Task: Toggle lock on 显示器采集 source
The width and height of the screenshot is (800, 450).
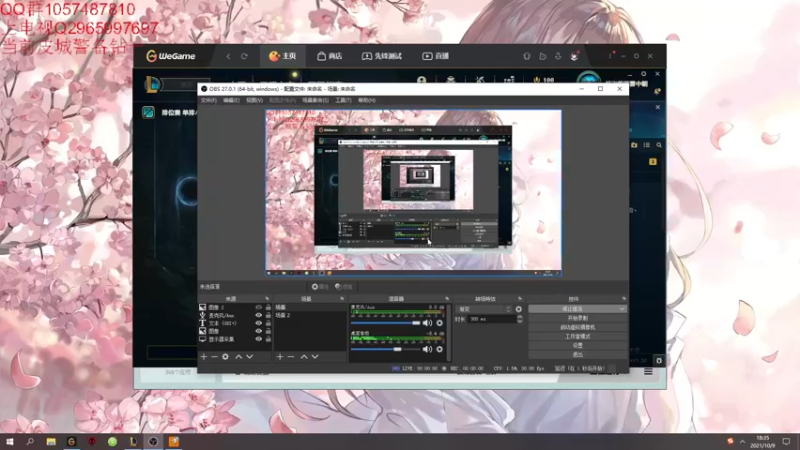Action: (x=268, y=339)
